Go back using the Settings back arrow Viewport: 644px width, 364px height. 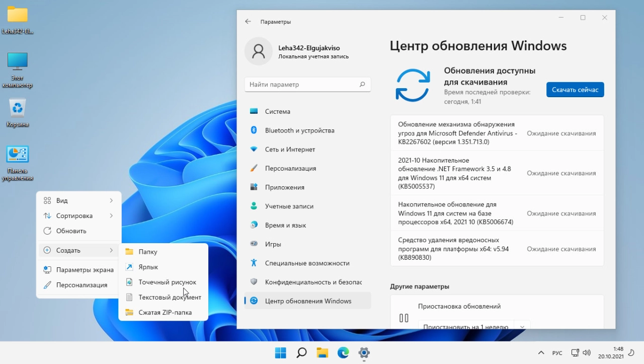point(248,22)
